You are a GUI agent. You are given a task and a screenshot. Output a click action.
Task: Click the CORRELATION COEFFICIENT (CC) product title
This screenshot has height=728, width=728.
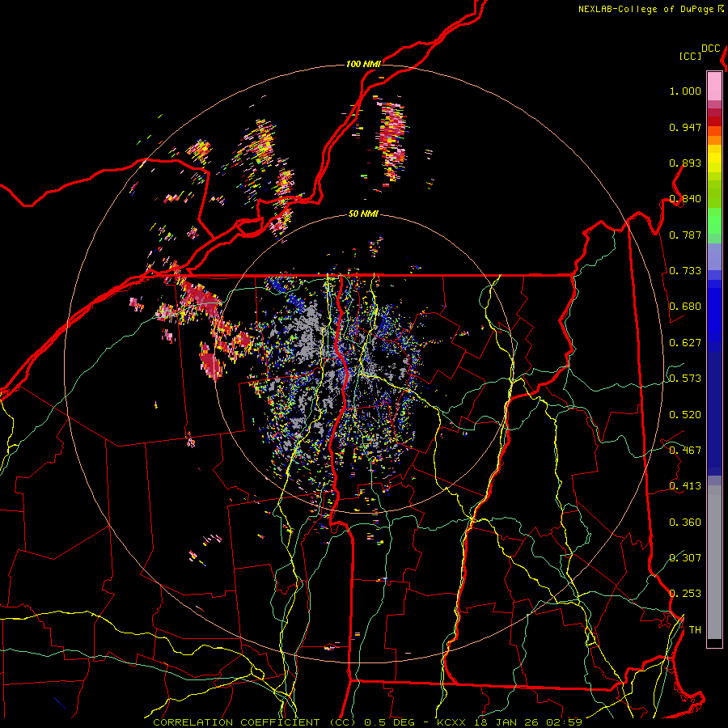255,722
